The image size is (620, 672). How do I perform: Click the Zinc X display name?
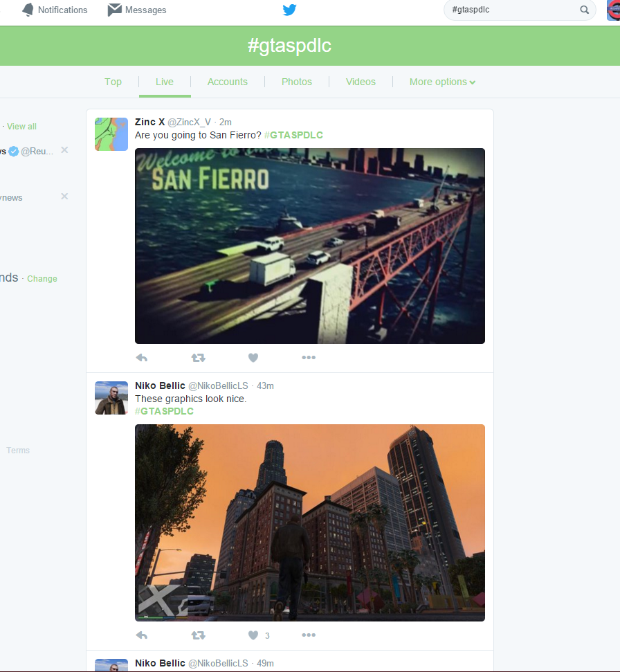(149, 122)
